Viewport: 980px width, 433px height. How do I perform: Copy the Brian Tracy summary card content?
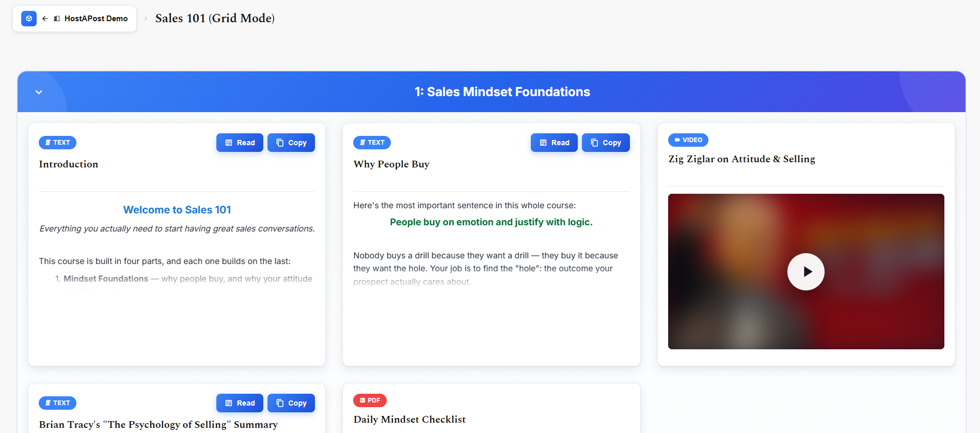tap(291, 403)
